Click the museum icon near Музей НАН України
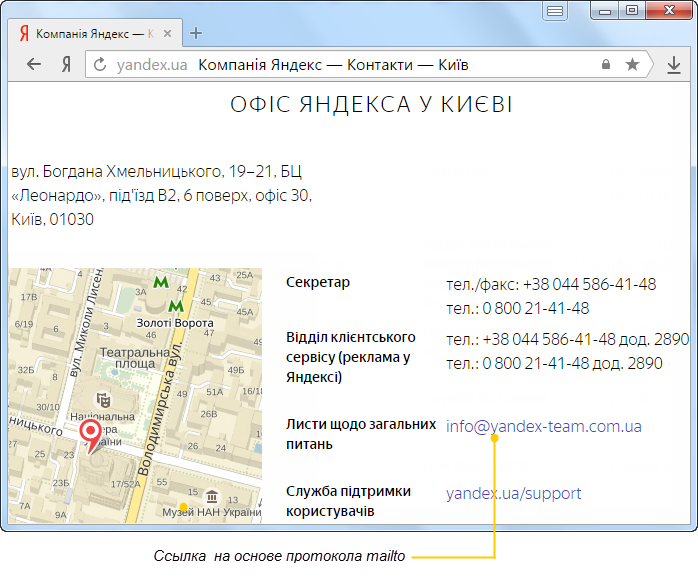The height and width of the screenshot is (580, 698). point(212,495)
